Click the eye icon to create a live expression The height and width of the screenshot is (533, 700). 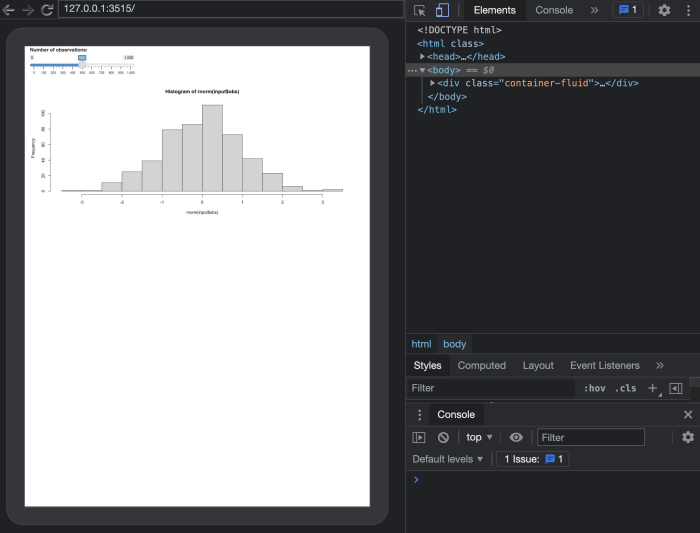[516, 437]
